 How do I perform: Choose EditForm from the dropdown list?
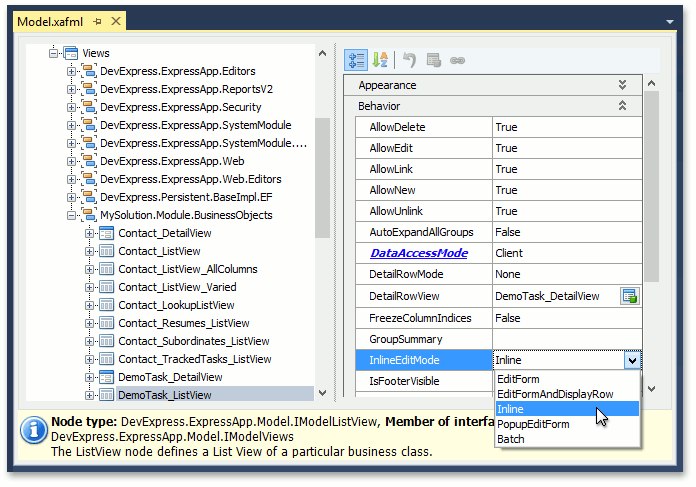[567, 379]
